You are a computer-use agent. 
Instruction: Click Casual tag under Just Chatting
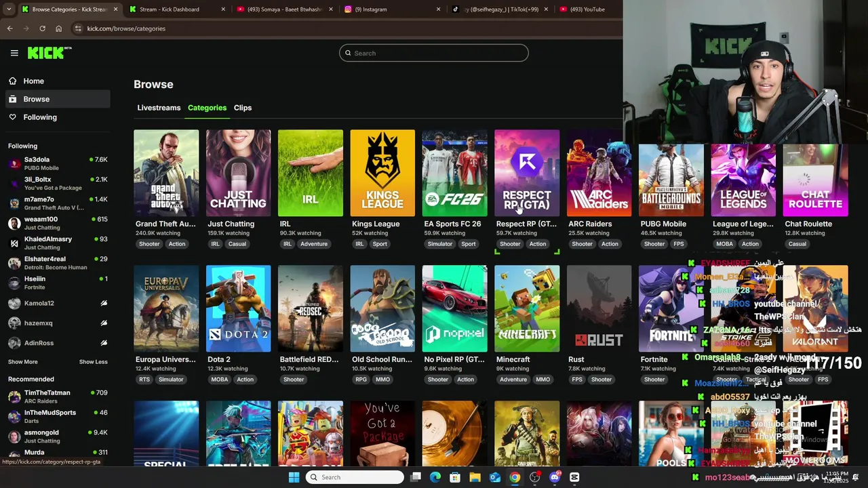[x=237, y=244]
